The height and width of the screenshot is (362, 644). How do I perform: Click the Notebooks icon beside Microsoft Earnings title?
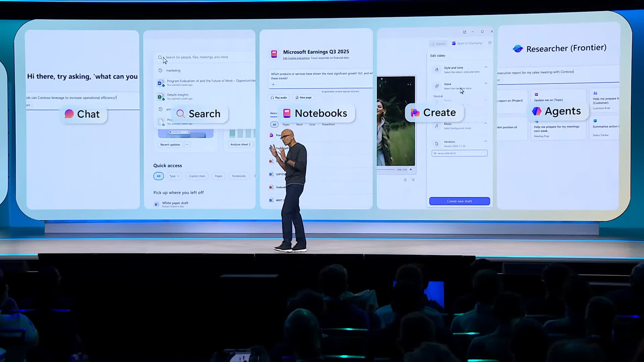tap(274, 54)
